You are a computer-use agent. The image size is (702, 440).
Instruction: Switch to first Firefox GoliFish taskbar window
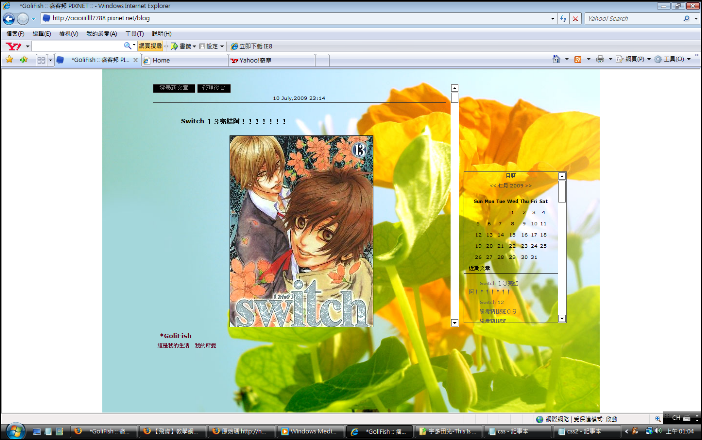103,431
